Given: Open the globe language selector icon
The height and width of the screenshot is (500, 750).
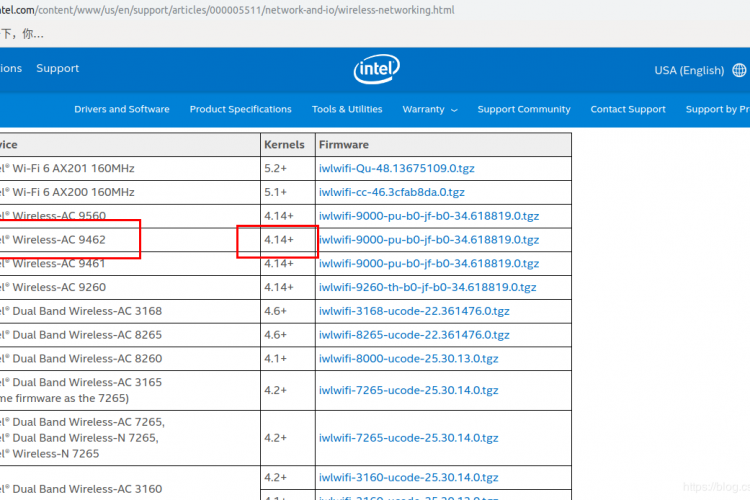Looking at the screenshot, I should click(739, 70).
